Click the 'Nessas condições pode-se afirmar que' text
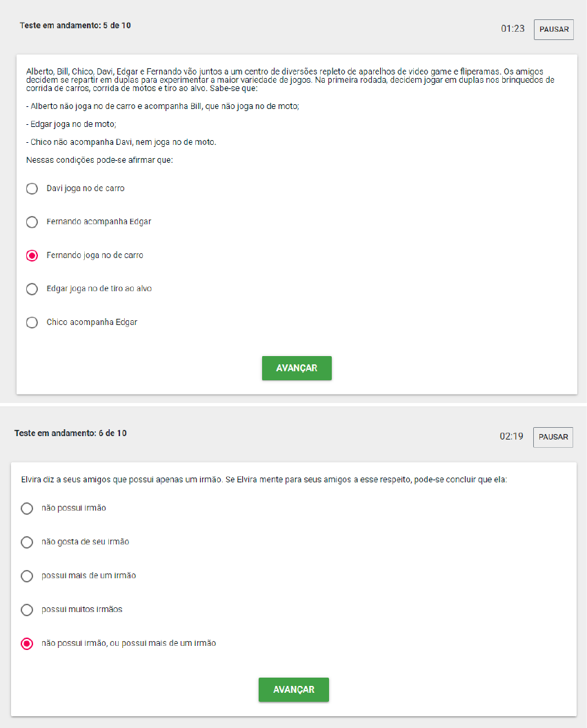This screenshot has height=728, width=587. click(x=99, y=160)
